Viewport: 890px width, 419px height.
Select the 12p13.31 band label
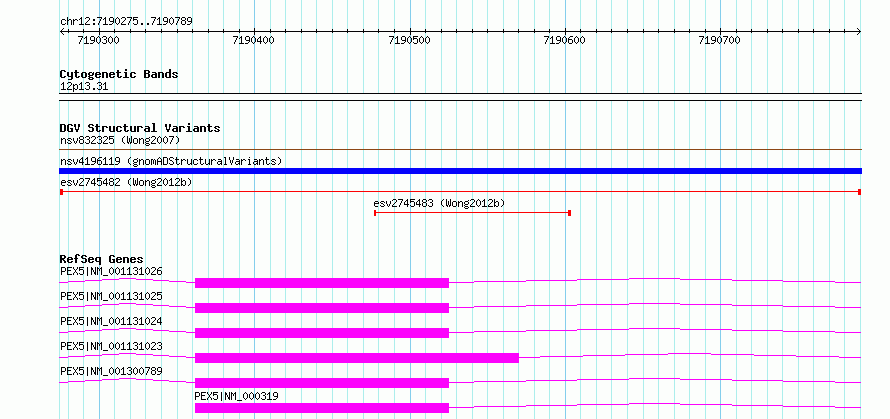[84, 87]
